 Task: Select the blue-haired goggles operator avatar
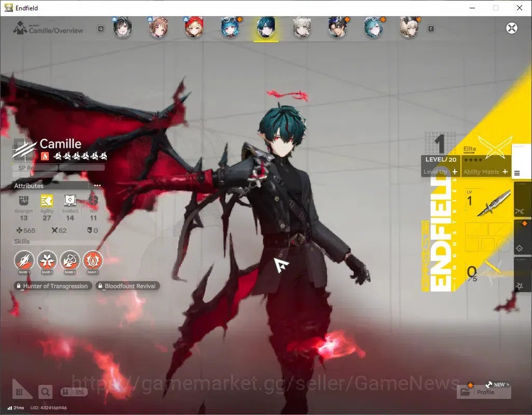[230, 27]
